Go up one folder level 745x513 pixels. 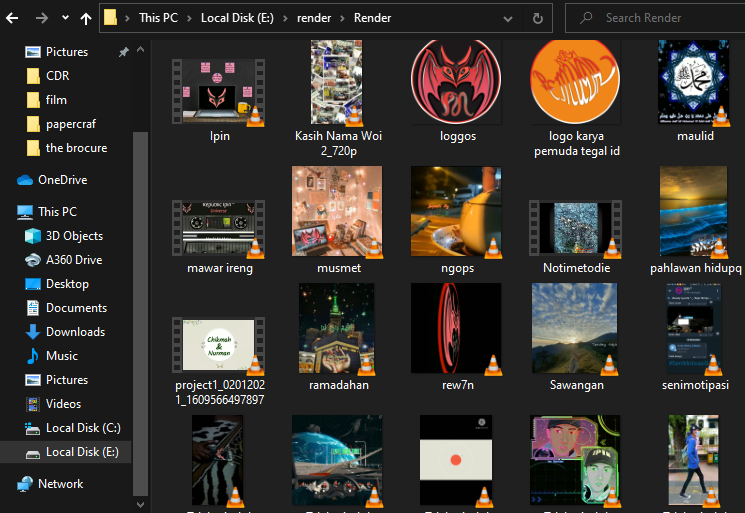click(x=86, y=18)
